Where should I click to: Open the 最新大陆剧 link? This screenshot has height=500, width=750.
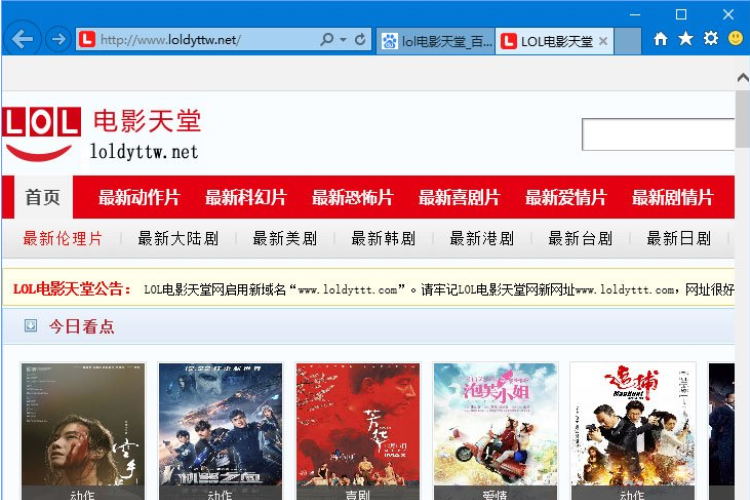[x=178, y=238]
